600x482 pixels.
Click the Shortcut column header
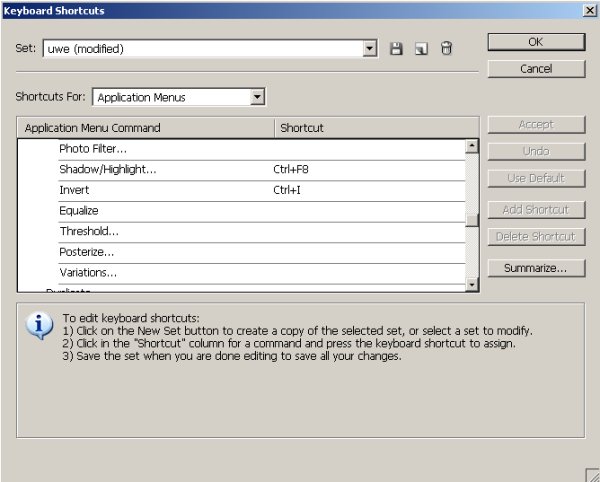[x=377, y=128]
